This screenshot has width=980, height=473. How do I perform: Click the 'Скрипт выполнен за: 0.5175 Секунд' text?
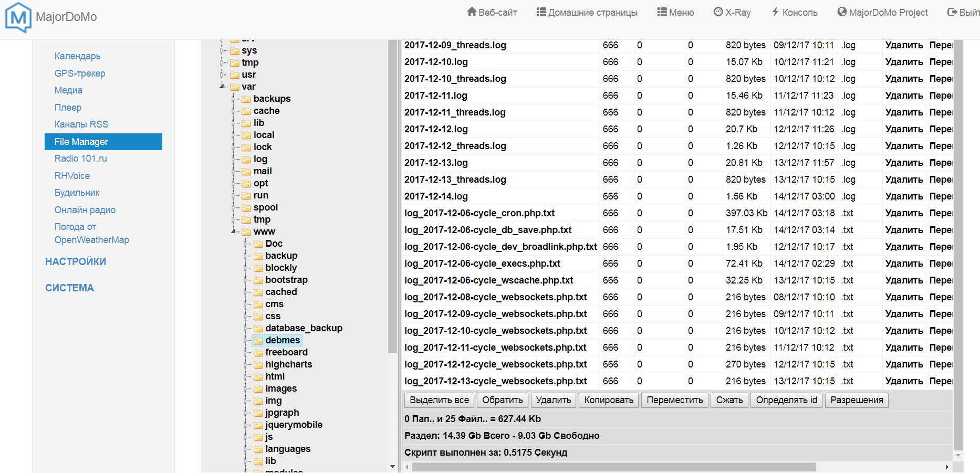pos(486,453)
